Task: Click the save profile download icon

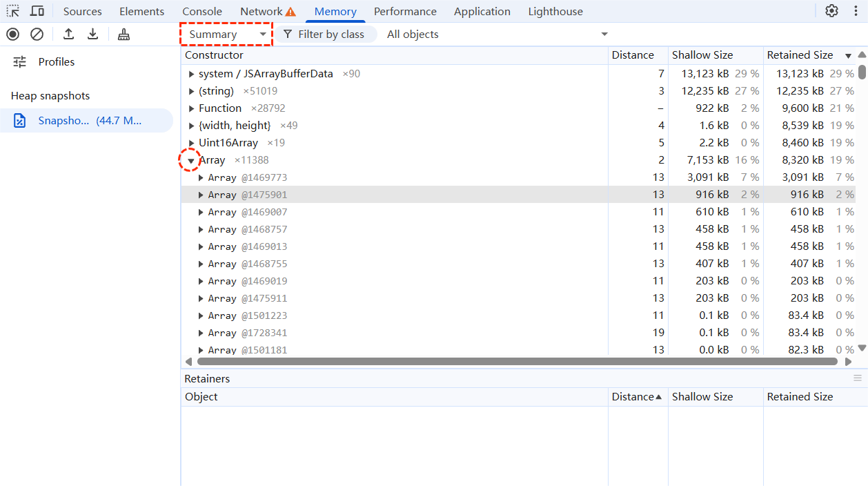Action: [92, 34]
